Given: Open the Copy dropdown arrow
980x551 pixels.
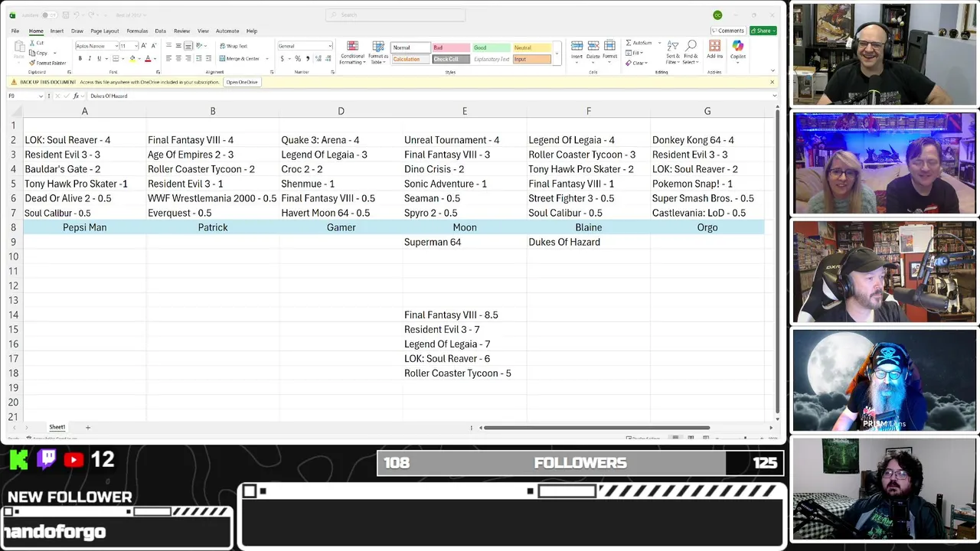Looking at the screenshot, I should coord(54,53).
